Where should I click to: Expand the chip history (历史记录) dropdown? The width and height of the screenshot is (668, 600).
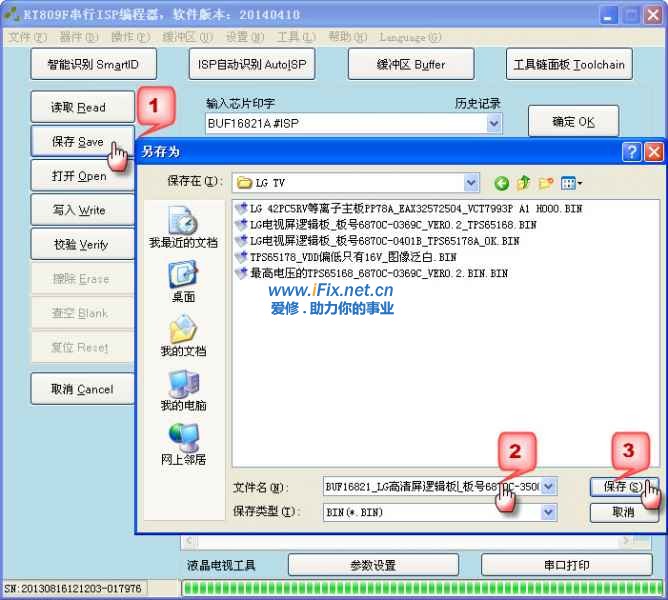click(x=494, y=124)
